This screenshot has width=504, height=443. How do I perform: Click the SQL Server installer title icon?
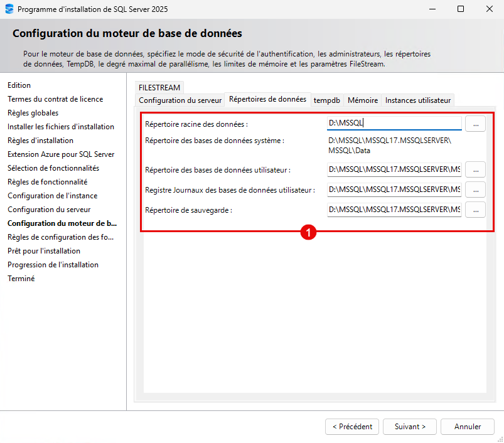point(9,9)
